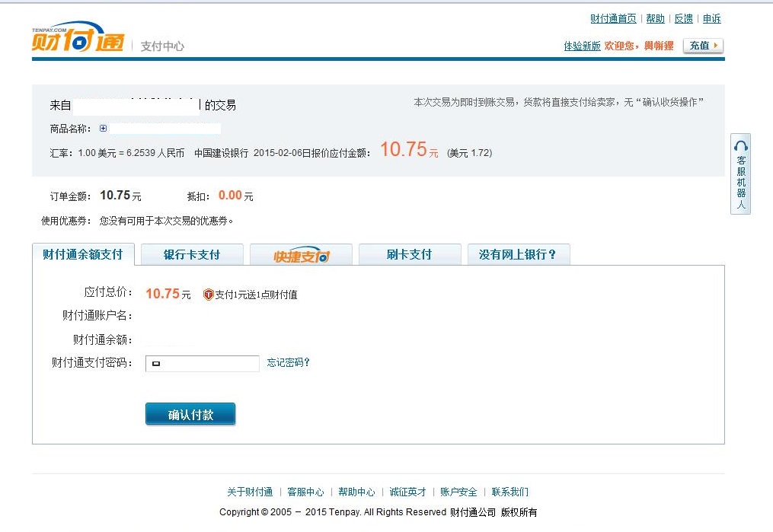Switch to the 银行卡支付 tab
The height and width of the screenshot is (532, 773).
coord(192,255)
